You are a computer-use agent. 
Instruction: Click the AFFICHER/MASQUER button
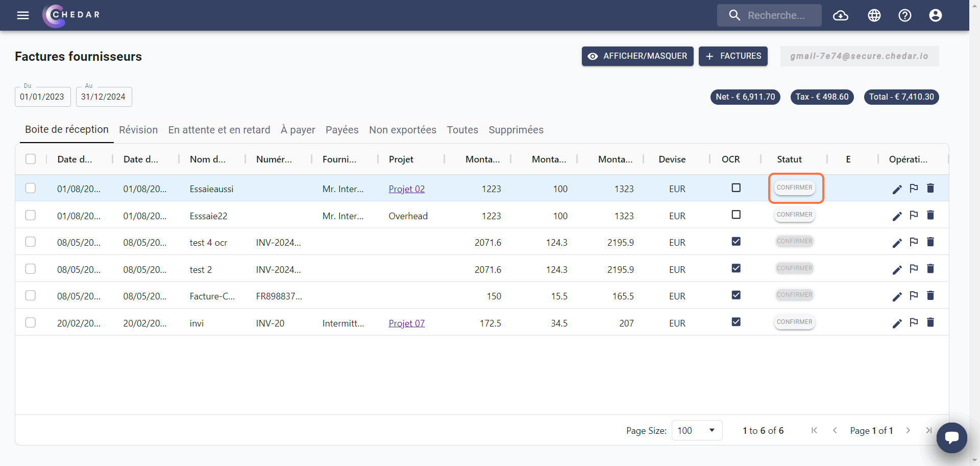point(638,56)
